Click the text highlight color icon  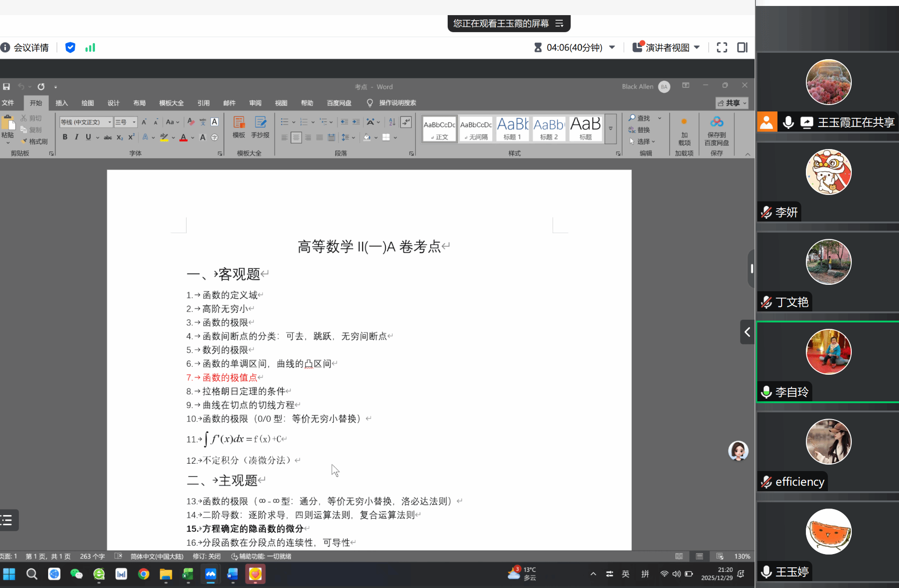(164, 137)
